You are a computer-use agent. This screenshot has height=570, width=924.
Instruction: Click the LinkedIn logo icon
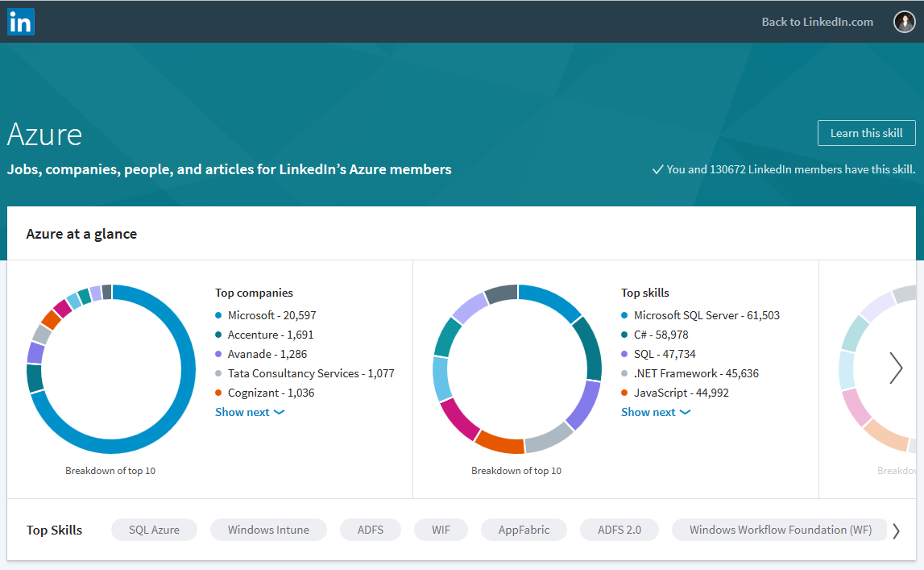point(21,22)
